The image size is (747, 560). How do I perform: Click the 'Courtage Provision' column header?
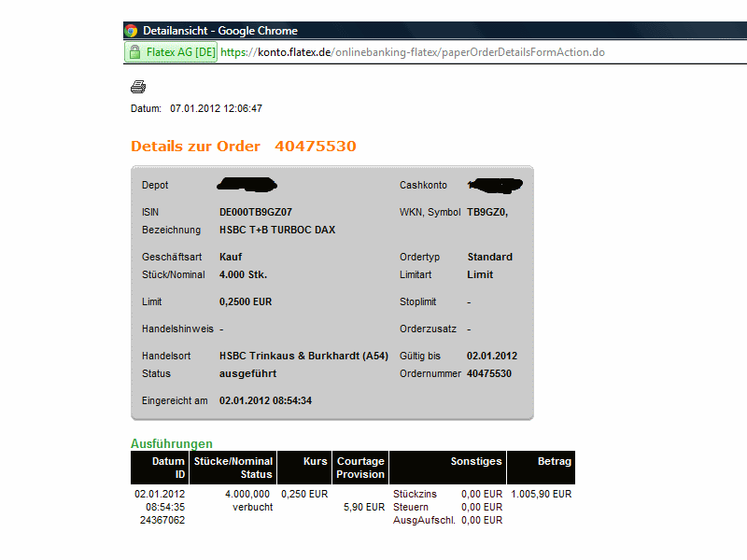360,468
